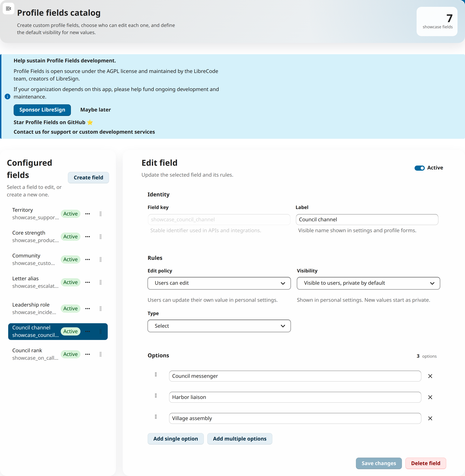This screenshot has width=465, height=476.
Task: Open the Edit policy dropdown
Action: (x=219, y=283)
